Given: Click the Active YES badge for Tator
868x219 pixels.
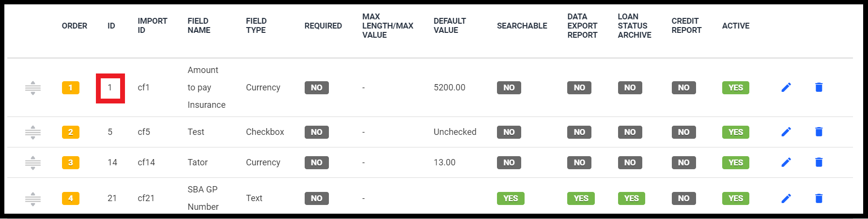Looking at the screenshot, I should coord(735,162).
